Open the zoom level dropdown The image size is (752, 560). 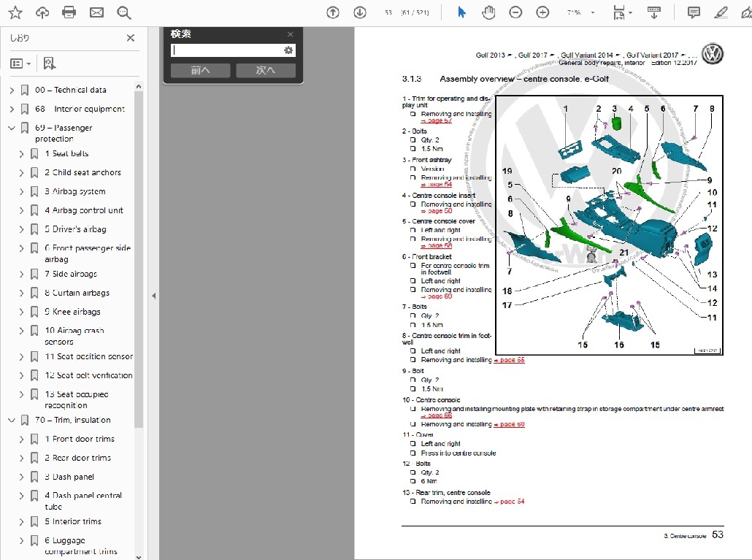click(593, 12)
